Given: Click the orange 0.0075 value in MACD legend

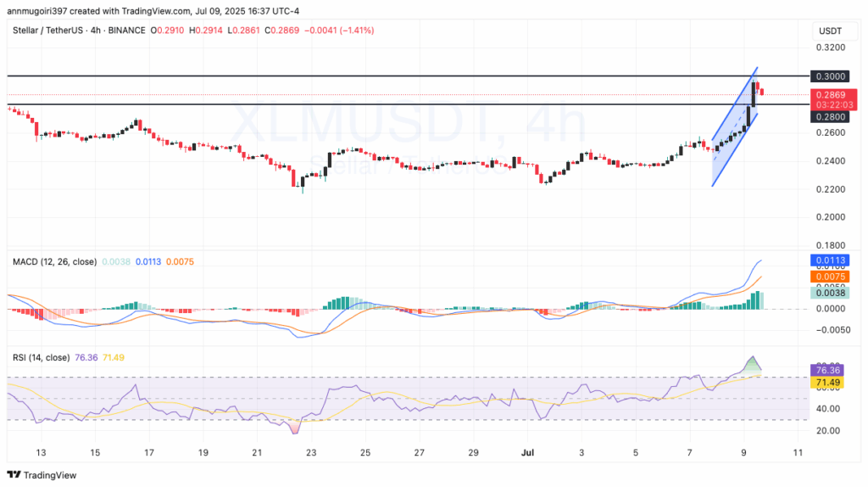Looking at the screenshot, I should (180, 261).
